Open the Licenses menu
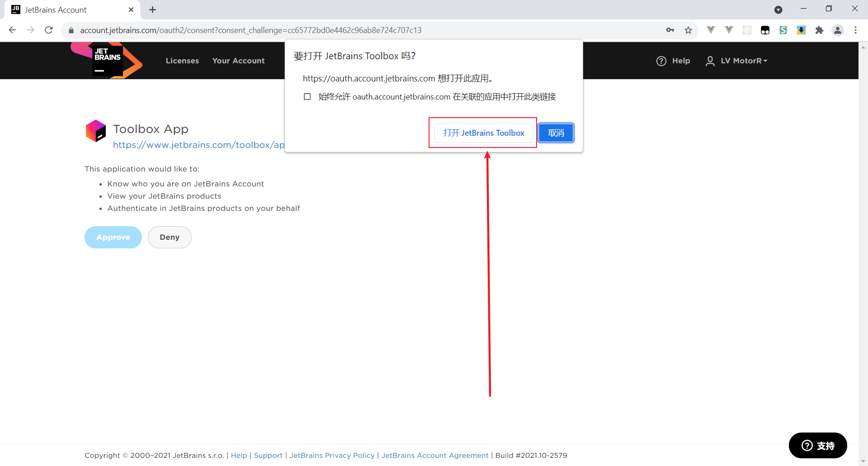 click(182, 61)
